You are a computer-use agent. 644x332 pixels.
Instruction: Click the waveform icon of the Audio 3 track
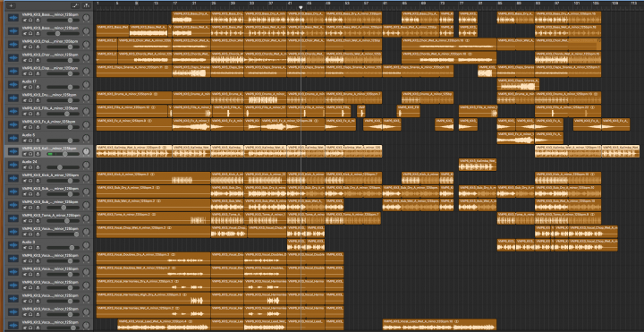(x=14, y=245)
